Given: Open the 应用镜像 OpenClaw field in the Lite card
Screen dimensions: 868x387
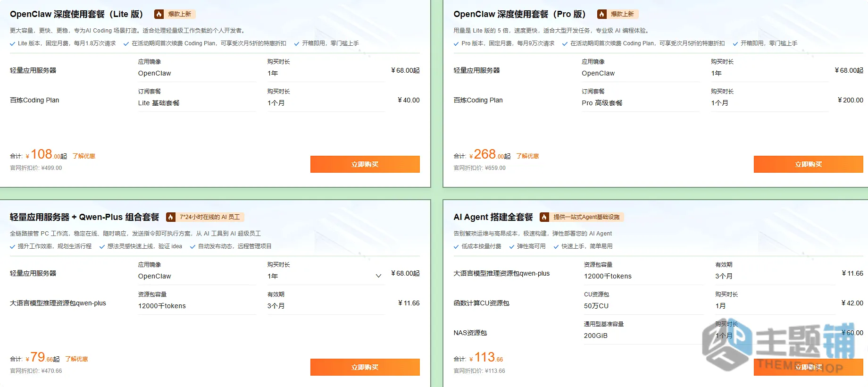Looking at the screenshot, I should pyautogui.click(x=197, y=73).
